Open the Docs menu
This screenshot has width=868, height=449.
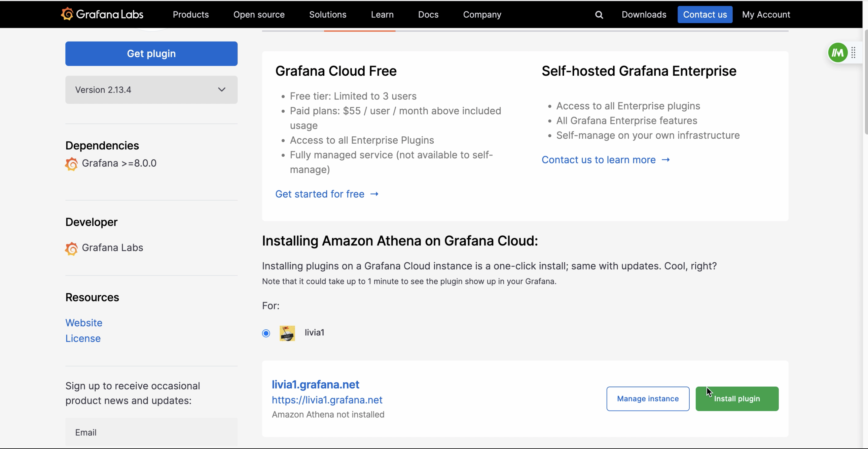coord(428,15)
